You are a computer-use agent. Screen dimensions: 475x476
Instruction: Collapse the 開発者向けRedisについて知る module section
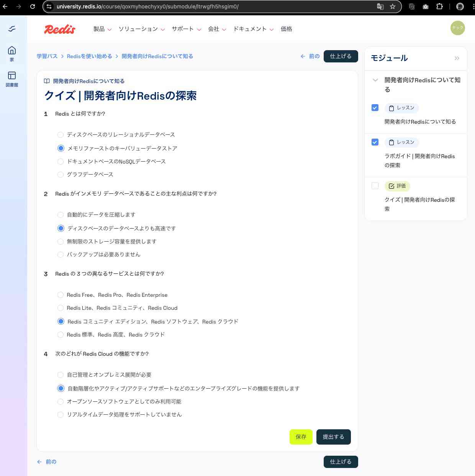pos(375,80)
